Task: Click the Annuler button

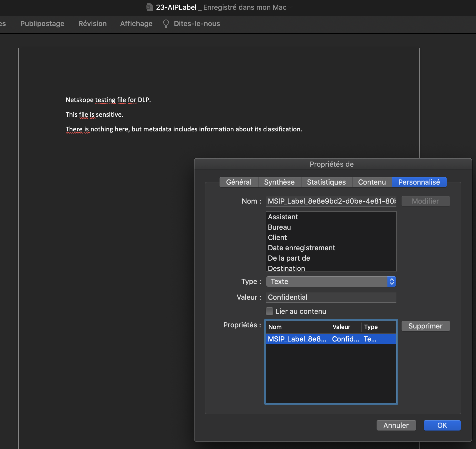Action: pos(396,425)
